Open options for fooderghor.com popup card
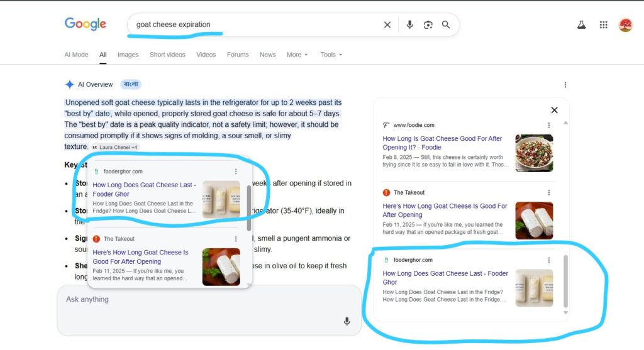Image resolution: width=644 pixels, height=350 pixels. click(236, 171)
